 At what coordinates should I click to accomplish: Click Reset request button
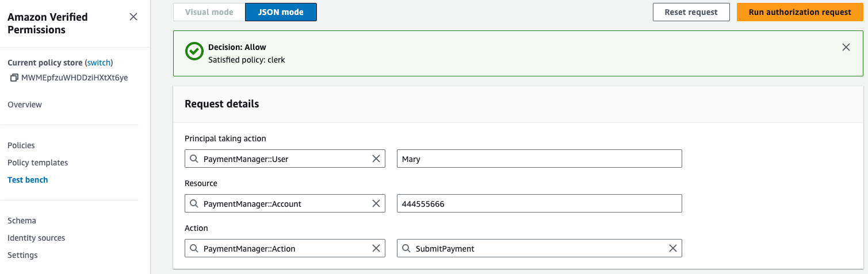(x=691, y=12)
